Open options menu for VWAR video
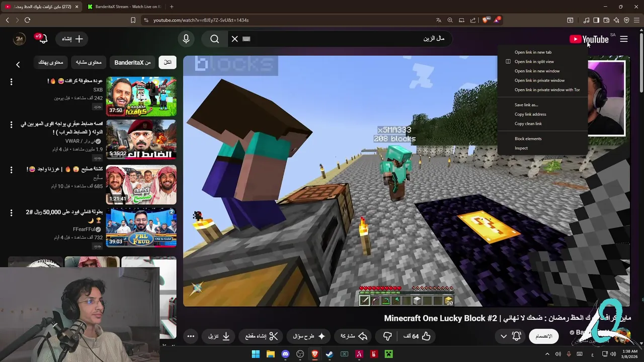The image size is (644, 362). click(11, 125)
